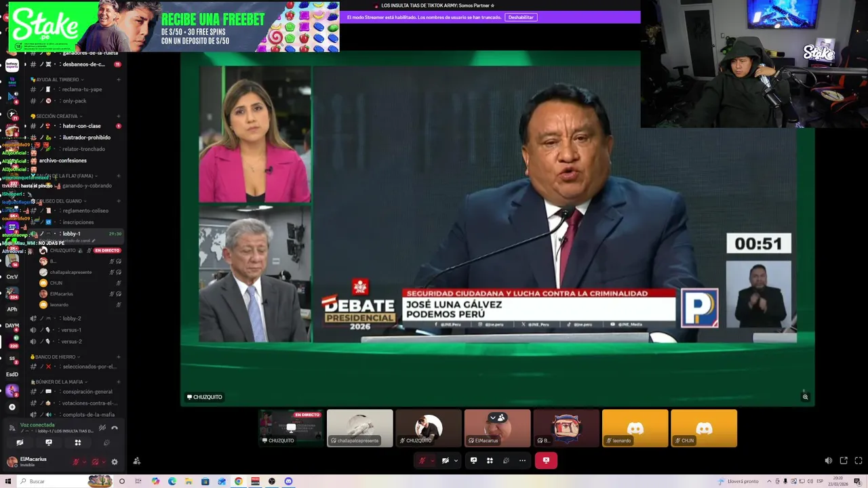This screenshot has height=488, width=868.
Task: Toggle noise suppression in the voice panel
Action: 102,428
